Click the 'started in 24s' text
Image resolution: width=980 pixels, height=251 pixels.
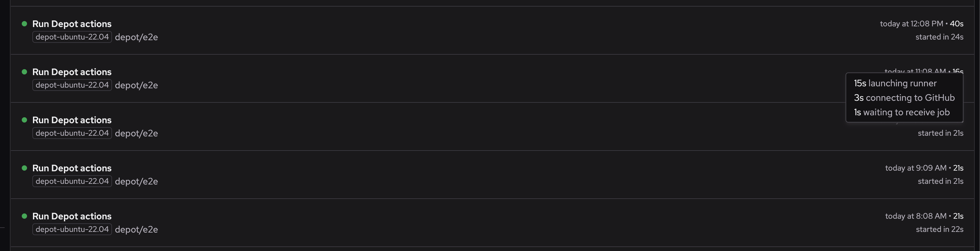tap(939, 37)
